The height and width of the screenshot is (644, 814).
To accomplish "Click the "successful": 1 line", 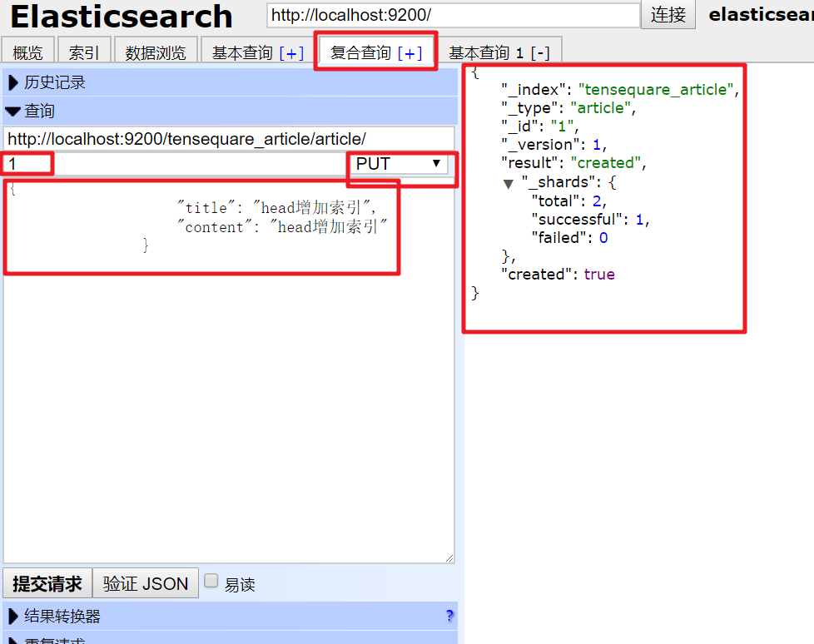I will [x=590, y=220].
